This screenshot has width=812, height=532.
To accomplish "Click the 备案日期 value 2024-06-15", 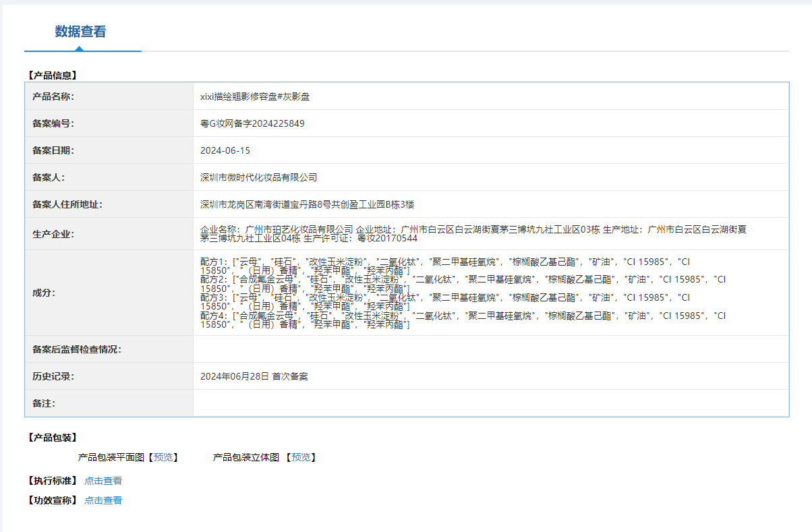I will click(222, 150).
